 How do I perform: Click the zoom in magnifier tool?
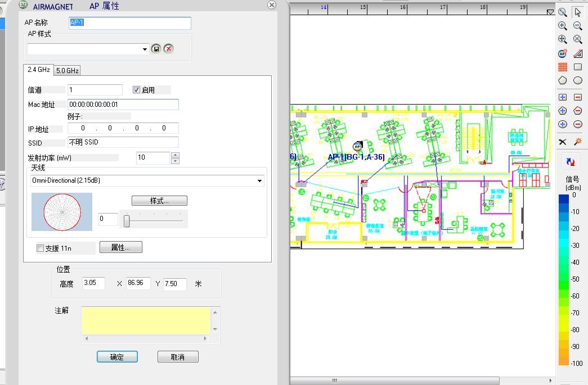[562, 26]
